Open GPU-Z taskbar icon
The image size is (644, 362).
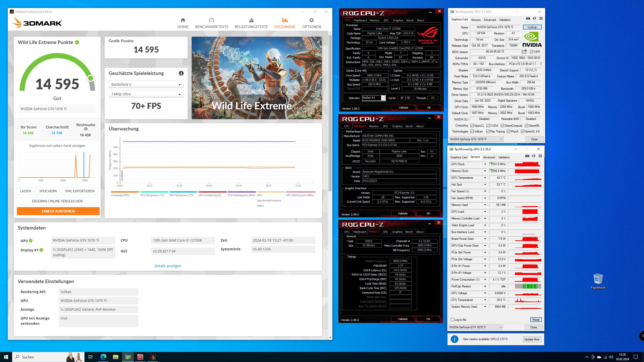[x=128, y=357]
